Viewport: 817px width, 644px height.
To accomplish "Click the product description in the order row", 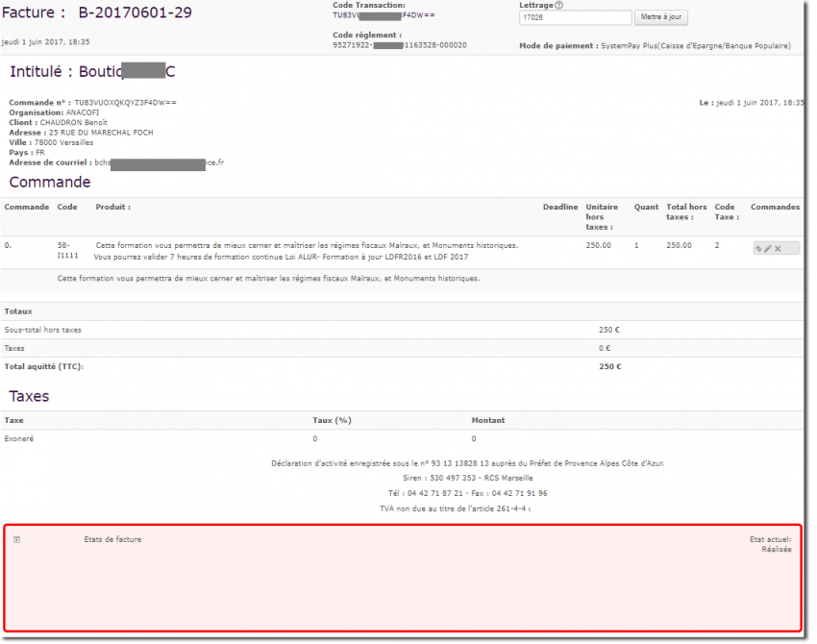I will 306,245.
